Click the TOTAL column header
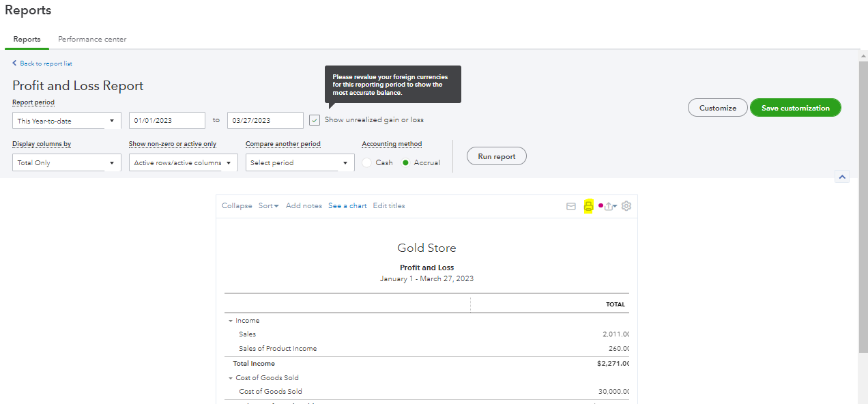This screenshot has height=404, width=868. (x=616, y=304)
